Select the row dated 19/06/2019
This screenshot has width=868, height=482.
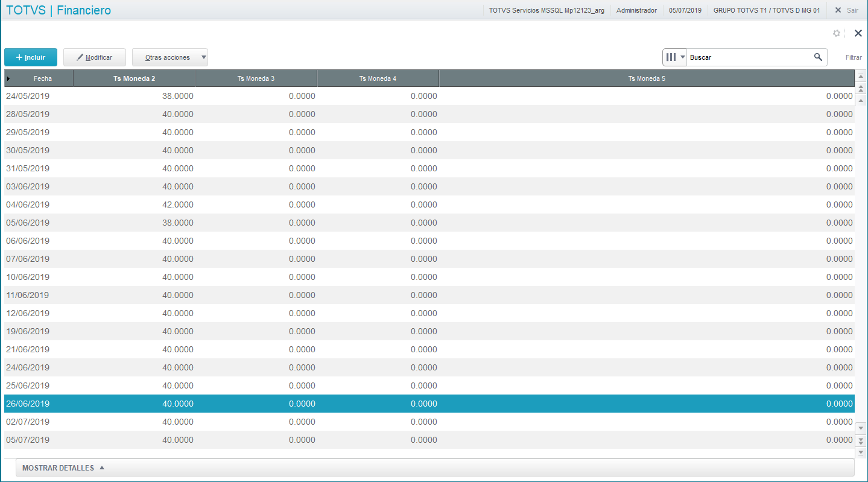click(x=429, y=331)
